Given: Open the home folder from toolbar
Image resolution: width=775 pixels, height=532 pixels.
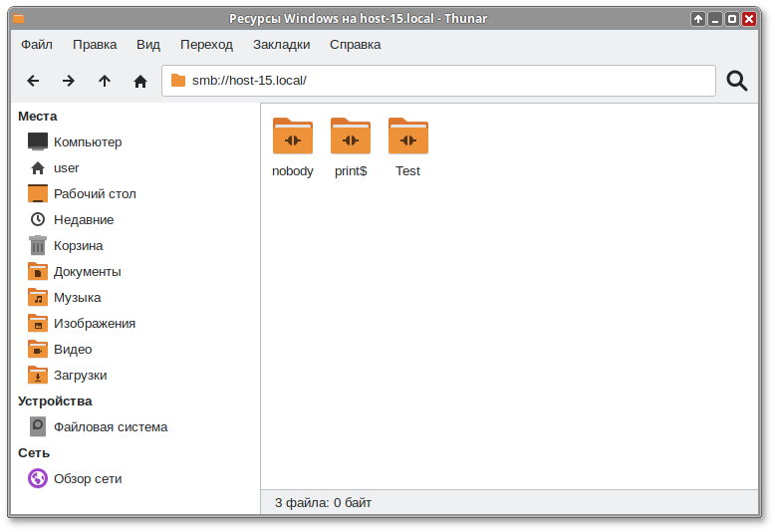Looking at the screenshot, I should [140, 81].
